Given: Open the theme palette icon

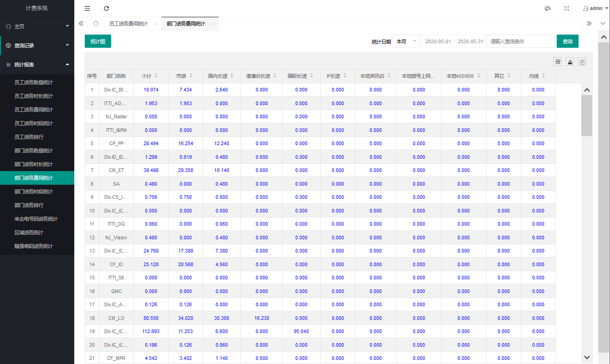Looking at the screenshot, I should click(548, 8).
